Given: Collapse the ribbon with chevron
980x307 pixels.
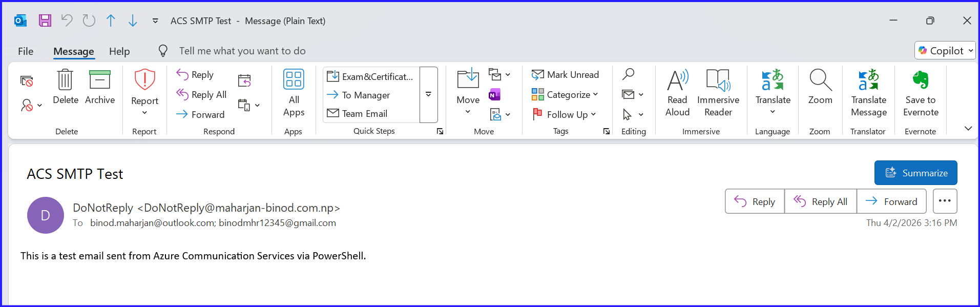Looking at the screenshot, I should [x=968, y=129].
